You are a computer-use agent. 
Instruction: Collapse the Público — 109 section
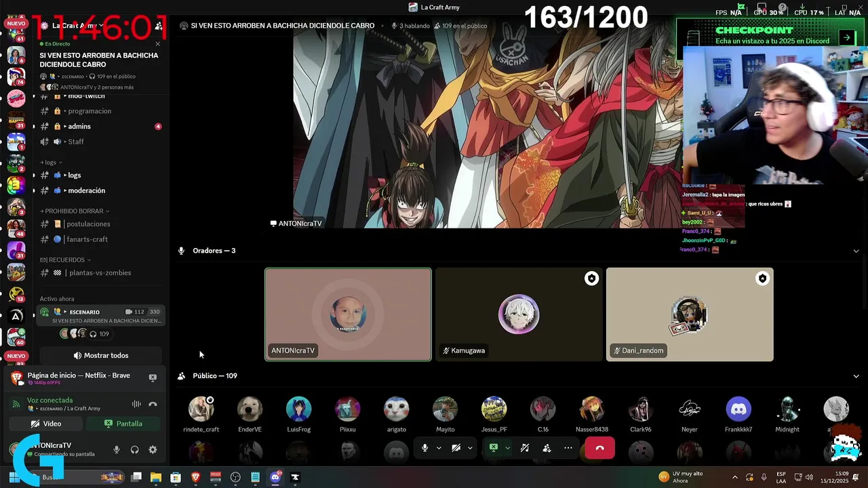point(856,376)
